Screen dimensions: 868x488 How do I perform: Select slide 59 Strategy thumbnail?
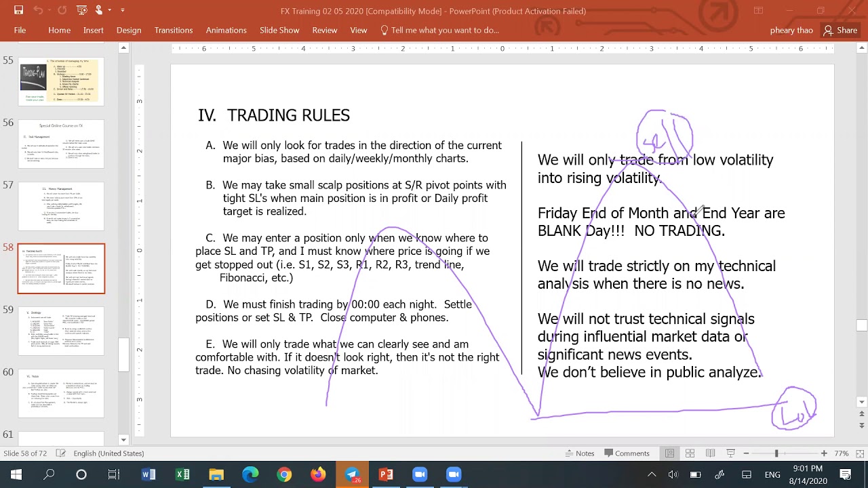coord(61,331)
